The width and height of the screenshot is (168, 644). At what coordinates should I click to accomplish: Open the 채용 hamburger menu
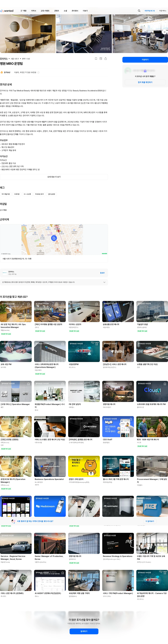(x=24, y=11)
